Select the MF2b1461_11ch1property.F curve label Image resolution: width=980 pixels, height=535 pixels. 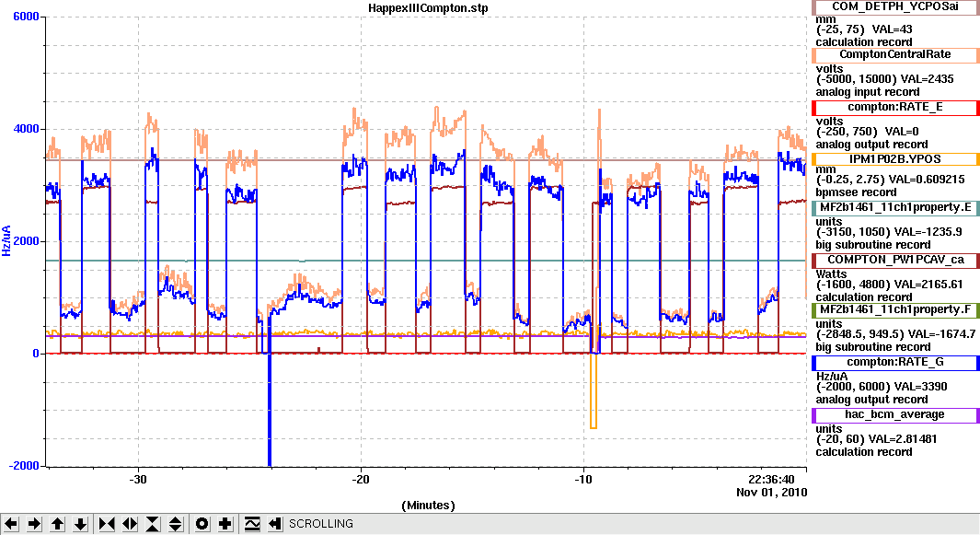(x=895, y=310)
